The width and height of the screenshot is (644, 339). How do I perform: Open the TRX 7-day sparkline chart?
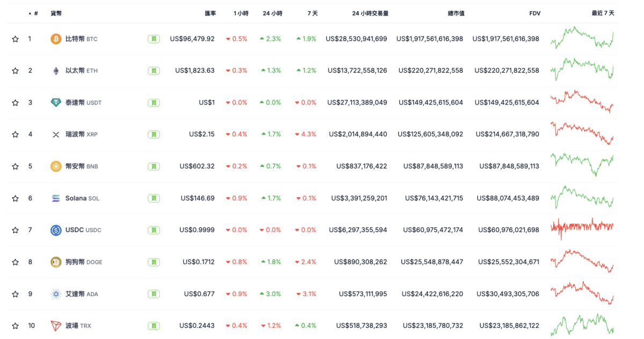tap(582, 325)
